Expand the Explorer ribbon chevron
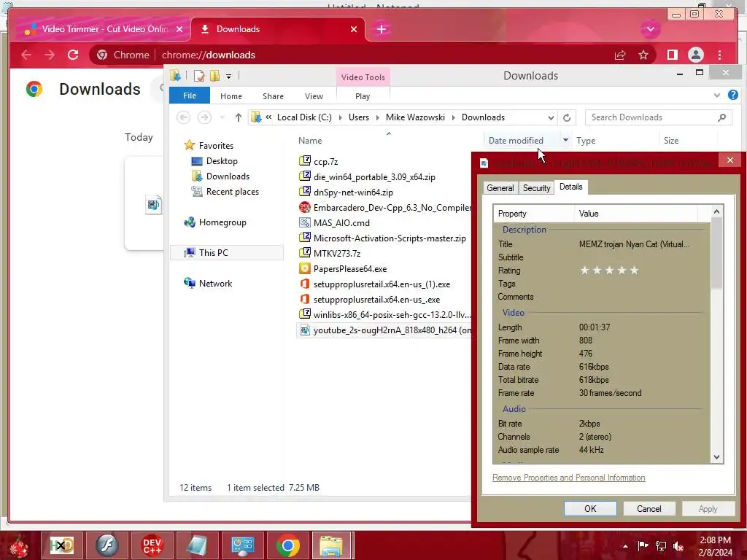Image resolution: width=747 pixels, height=560 pixels. point(717,96)
